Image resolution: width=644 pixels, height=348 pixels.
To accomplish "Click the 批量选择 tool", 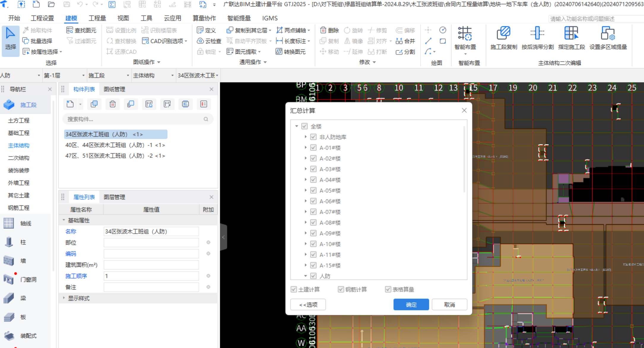I will 38,41.
